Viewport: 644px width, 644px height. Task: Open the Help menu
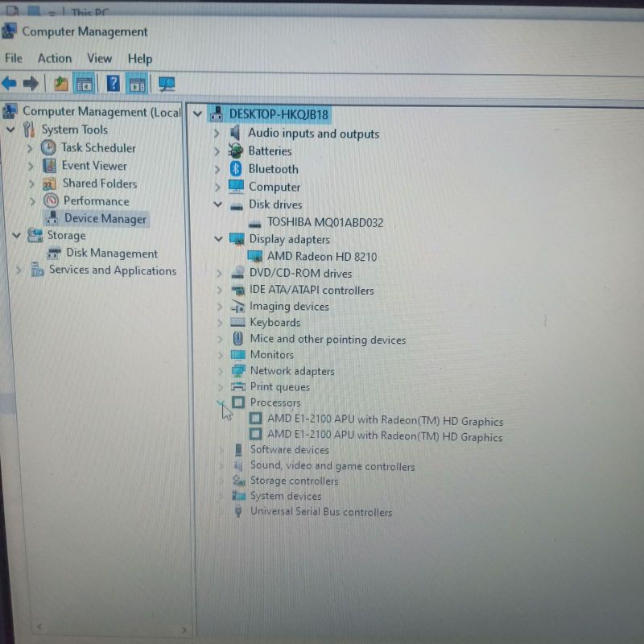click(x=139, y=59)
